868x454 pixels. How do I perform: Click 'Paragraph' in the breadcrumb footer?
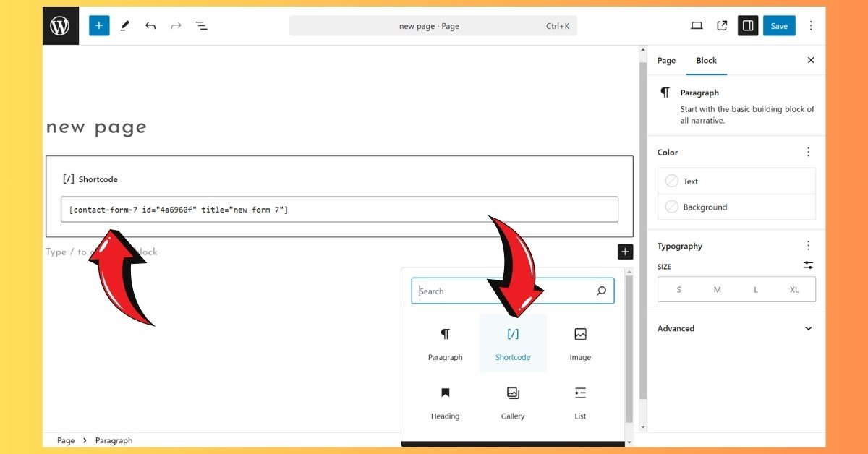[114, 440]
